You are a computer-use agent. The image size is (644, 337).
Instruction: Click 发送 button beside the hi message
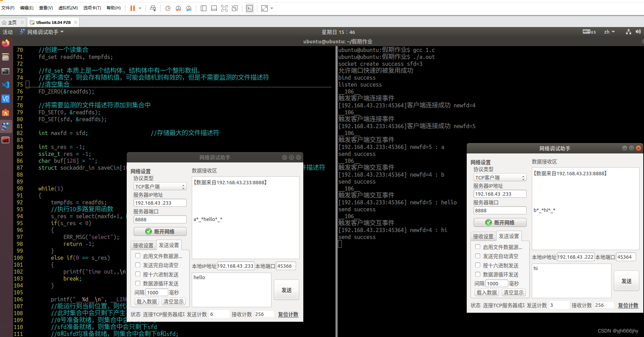(626, 281)
